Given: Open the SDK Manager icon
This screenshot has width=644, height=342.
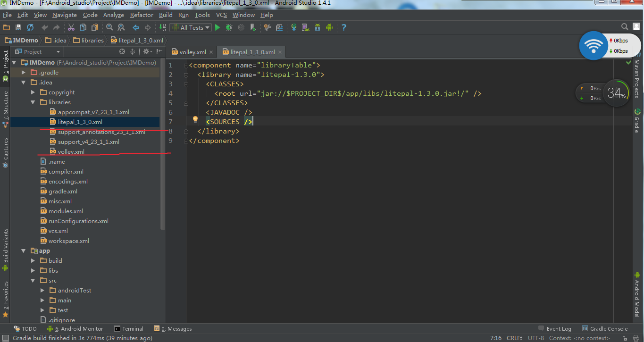Looking at the screenshot, I should pos(318,27).
